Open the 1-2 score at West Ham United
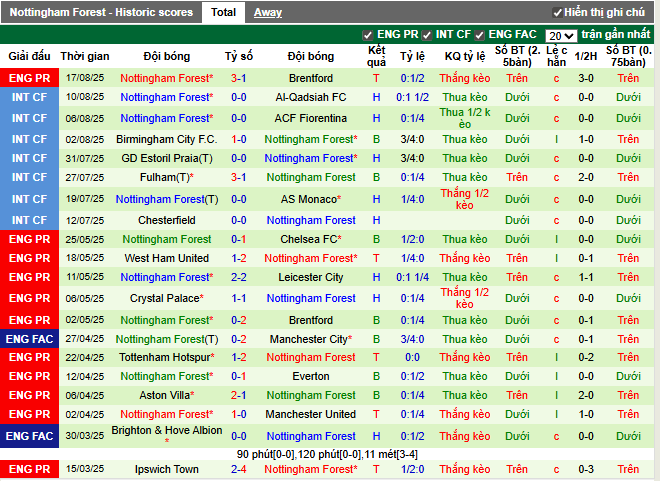 pyautogui.click(x=239, y=258)
